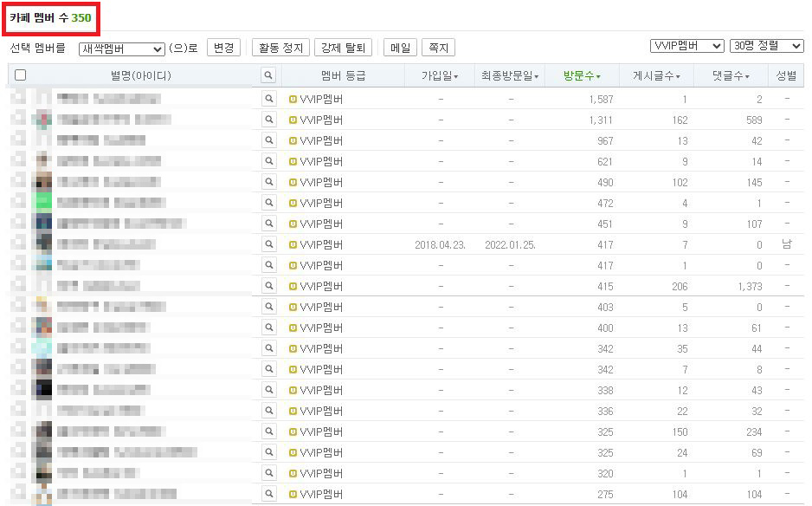Click magnifier icon in the 967 visits row
The width and height of the screenshot is (812, 506).
(268, 141)
